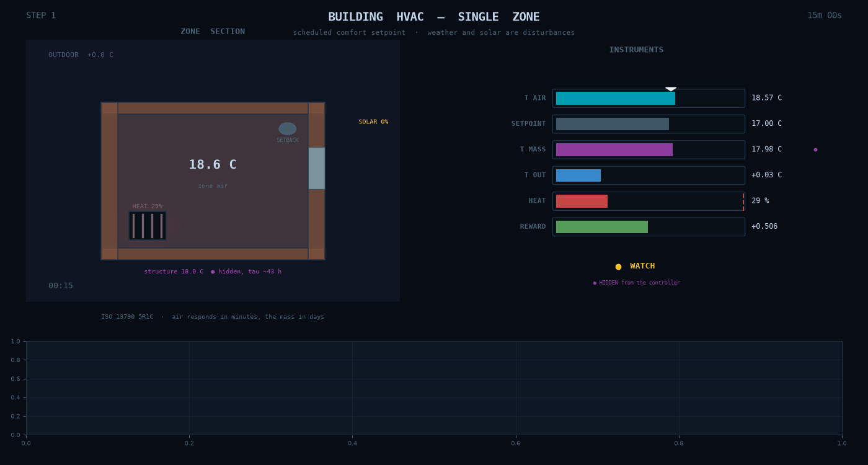Click the red dashed HEAT limit marker
This screenshot has height=465, width=868.
pos(743,201)
